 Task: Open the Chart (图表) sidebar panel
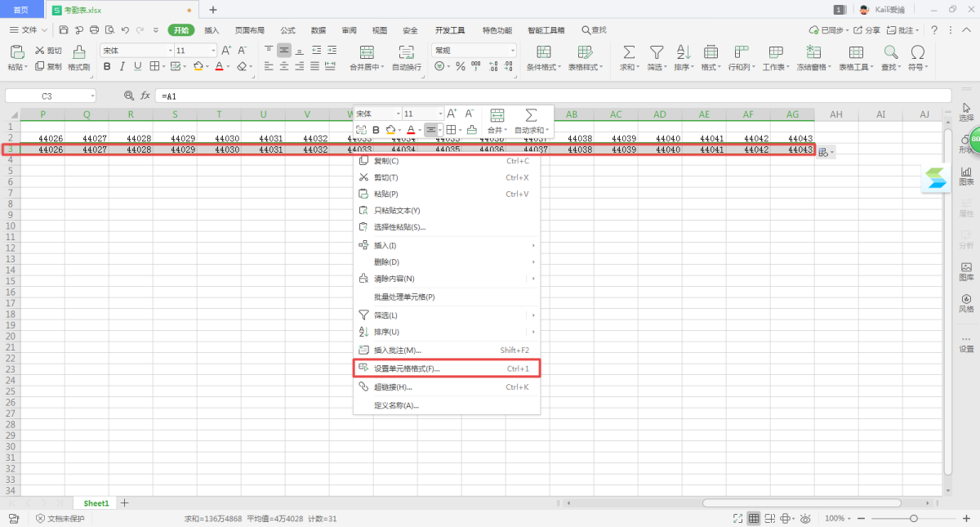966,175
